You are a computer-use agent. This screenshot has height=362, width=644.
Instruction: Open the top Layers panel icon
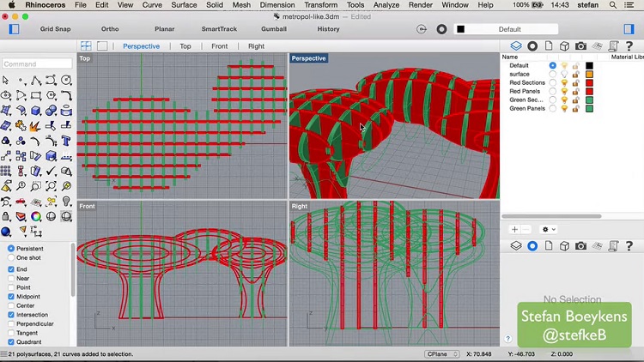pyautogui.click(x=516, y=46)
